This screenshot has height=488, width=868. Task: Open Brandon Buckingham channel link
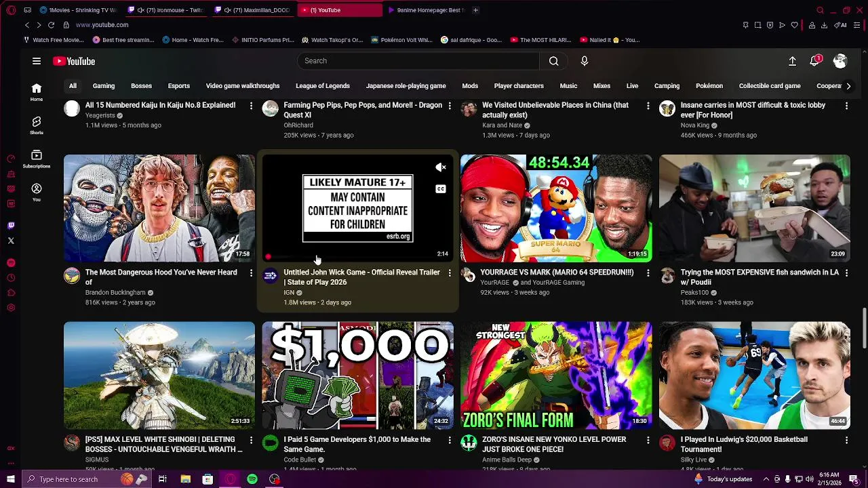coord(115,293)
